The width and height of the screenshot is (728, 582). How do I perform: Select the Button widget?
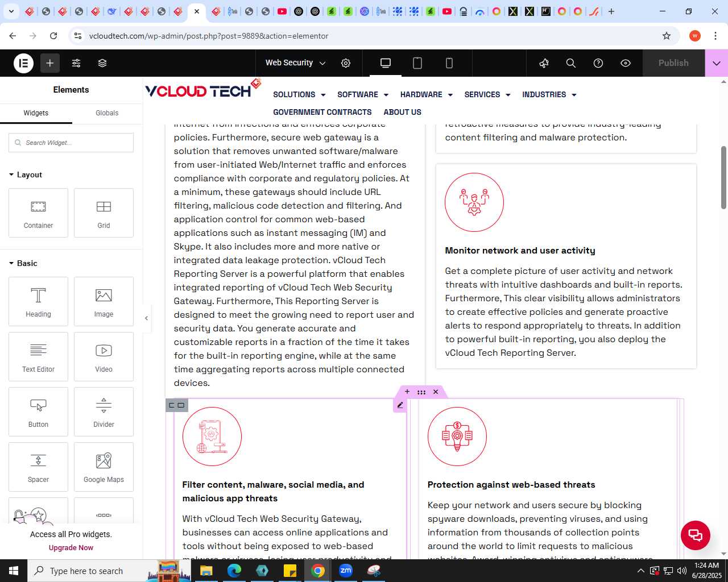click(38, 411)
